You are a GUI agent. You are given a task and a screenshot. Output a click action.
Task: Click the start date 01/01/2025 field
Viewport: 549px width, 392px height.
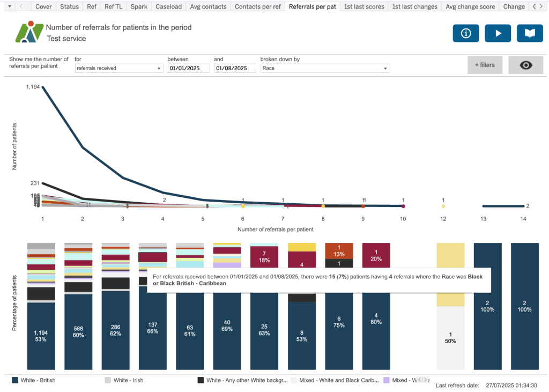coord(188,69)
